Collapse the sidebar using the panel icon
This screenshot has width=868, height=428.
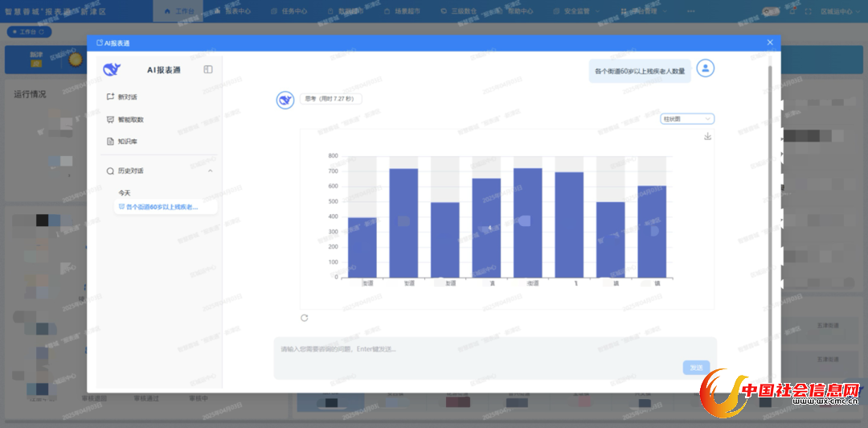208,70
